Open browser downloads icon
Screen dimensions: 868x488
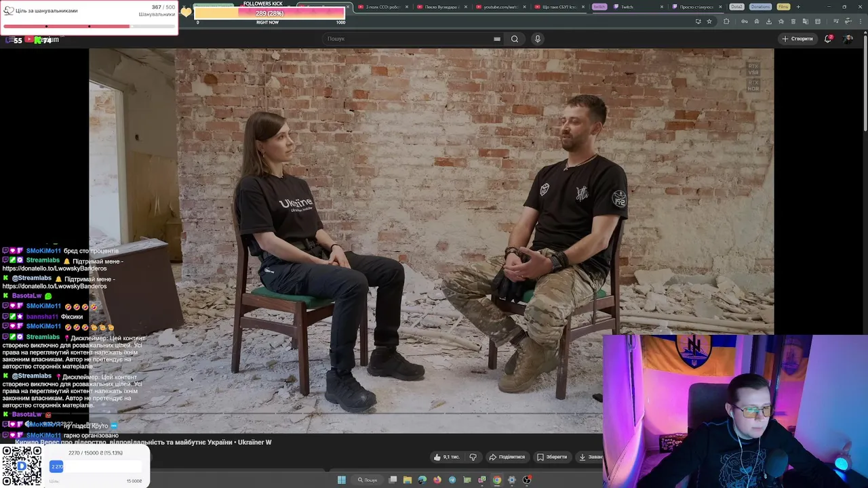(x=769, y=21)
